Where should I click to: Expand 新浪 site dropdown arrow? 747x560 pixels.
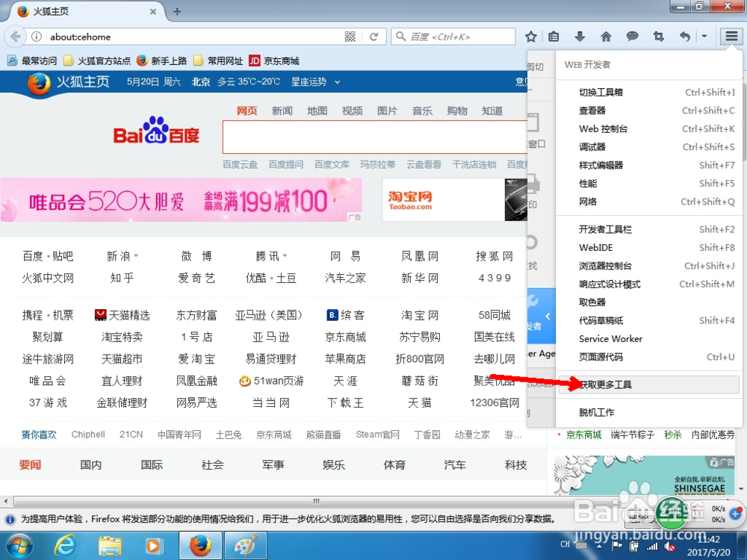pyautogui.click(x=136, y=256)
